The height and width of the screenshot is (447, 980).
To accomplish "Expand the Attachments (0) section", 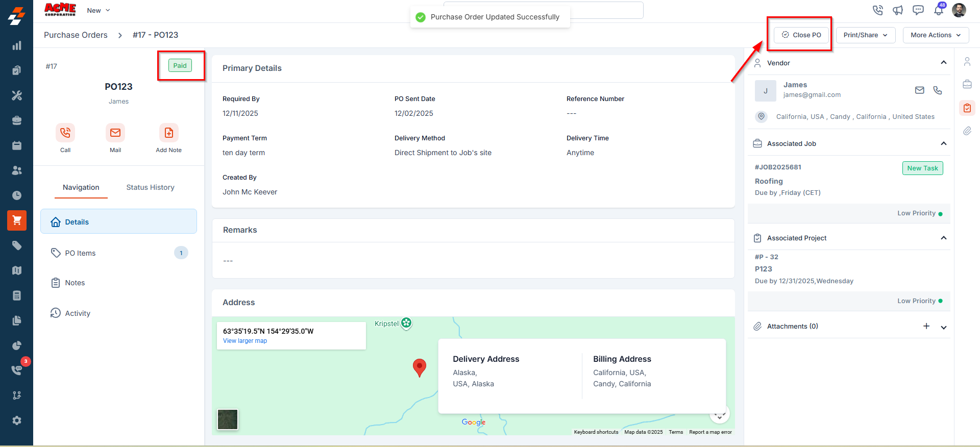I will tap(944, 327).
